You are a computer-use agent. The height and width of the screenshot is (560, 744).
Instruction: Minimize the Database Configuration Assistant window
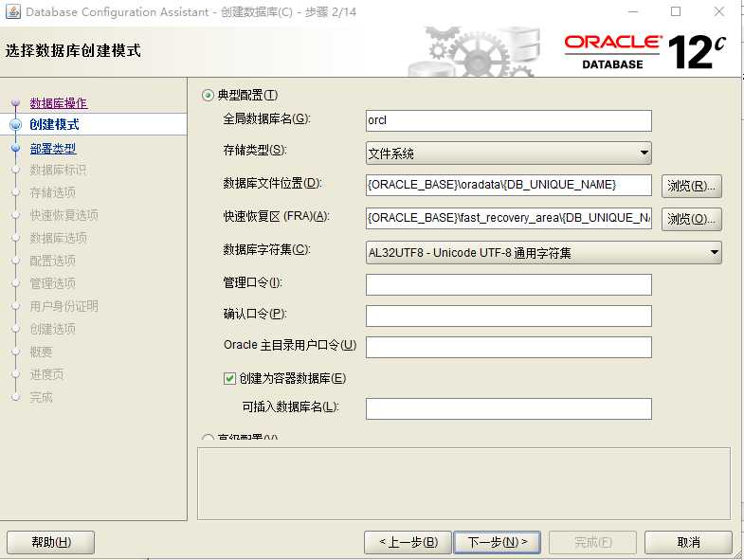click(633, 11)
